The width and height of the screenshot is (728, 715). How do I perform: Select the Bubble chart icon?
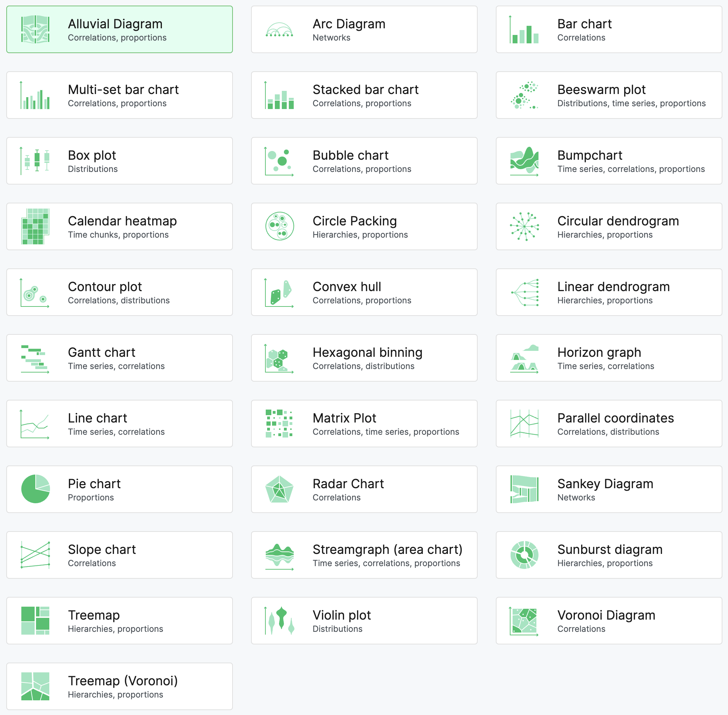pyautogui.click(x=279, y=160)
